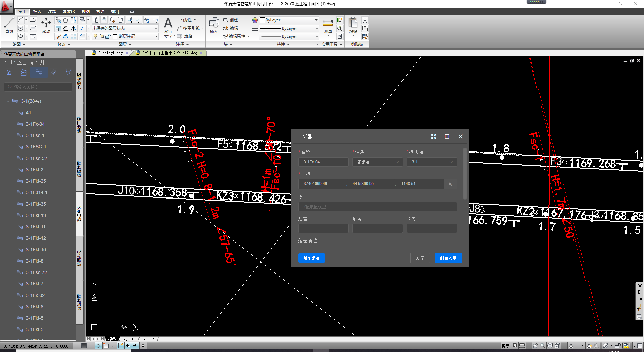This screenshot has width=644, height=352.
Task: Toggle the grid display in status bar
Action: [84, 346]
